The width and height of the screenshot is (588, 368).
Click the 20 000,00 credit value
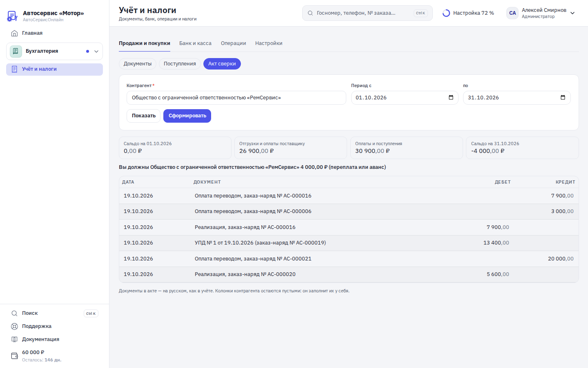point(561,259)
